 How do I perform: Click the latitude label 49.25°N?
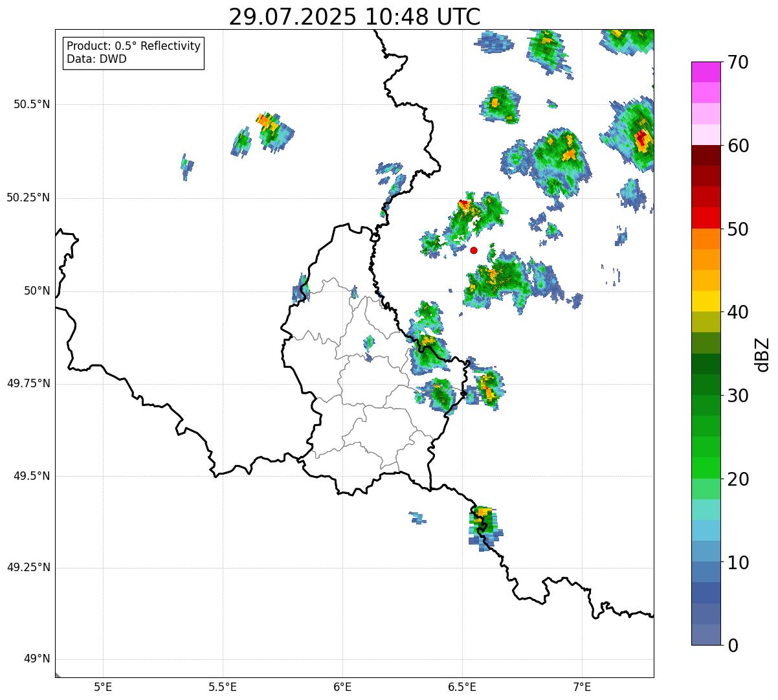tap(28, 568)
